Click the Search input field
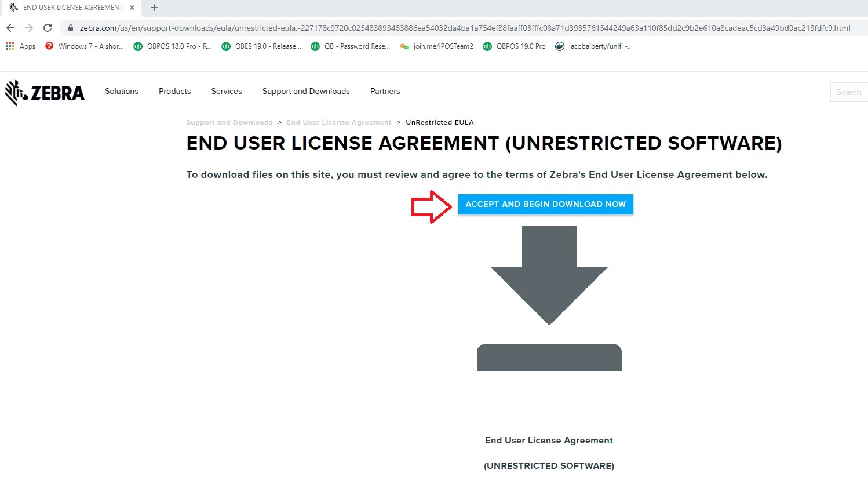 (x=849, y=92)
